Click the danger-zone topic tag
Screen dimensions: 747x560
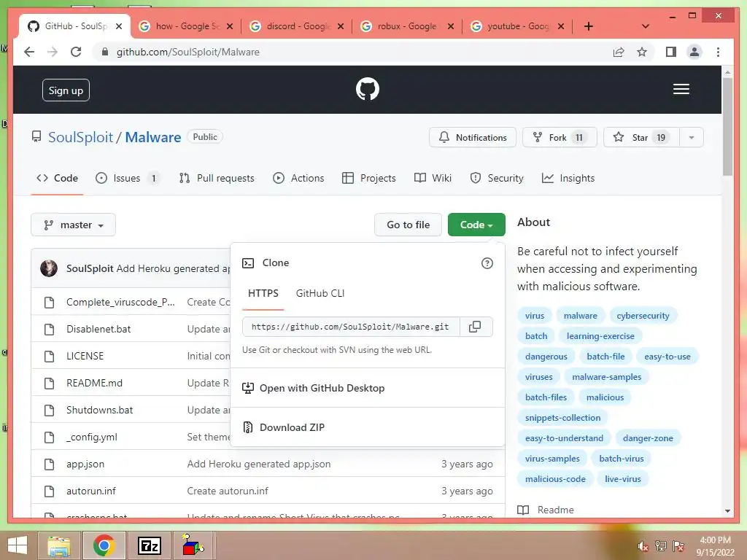(x=648, y=438)
